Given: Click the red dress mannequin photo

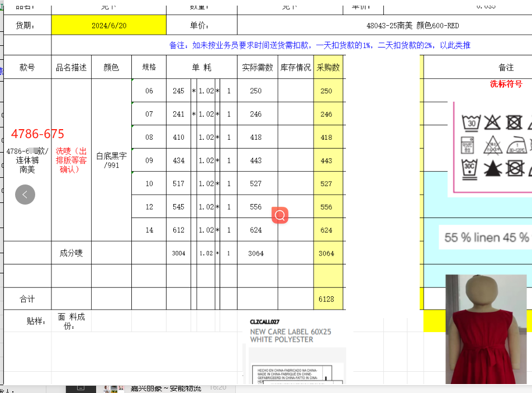Looking at the screenshot, I should click(486, 329).
